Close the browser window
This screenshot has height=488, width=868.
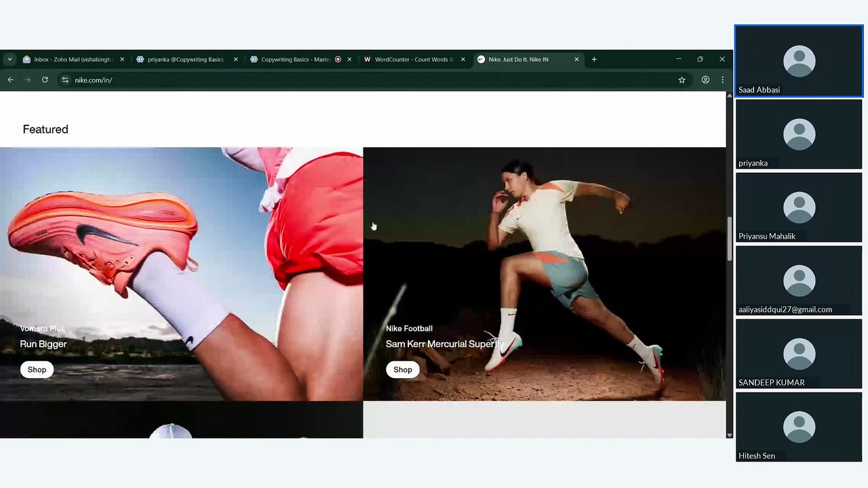722,60
